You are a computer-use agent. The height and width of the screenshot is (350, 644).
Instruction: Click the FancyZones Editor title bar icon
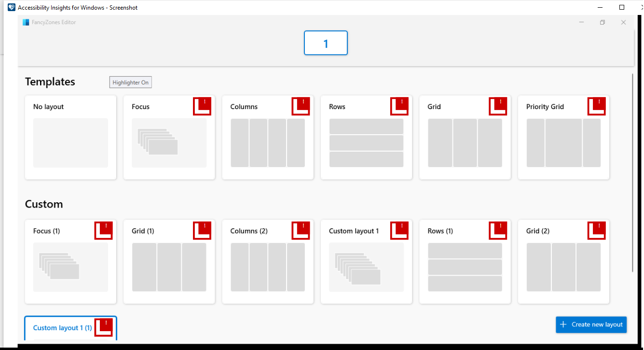pyautogui.click(x=26, y=22)
